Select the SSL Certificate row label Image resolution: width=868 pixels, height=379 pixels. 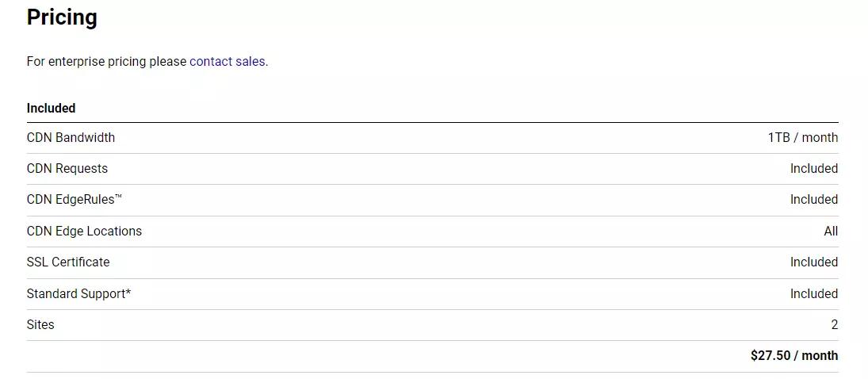pos(68,262)
